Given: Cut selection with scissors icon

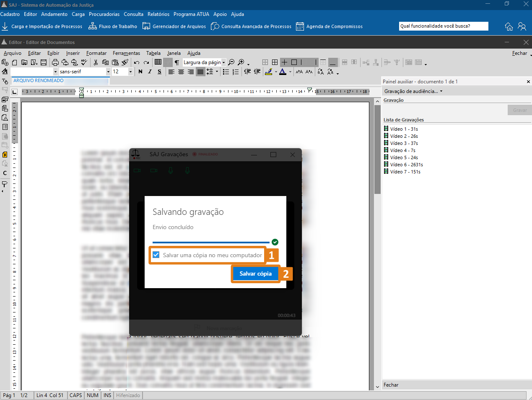Looking at the screenshot, I should 96,62.
